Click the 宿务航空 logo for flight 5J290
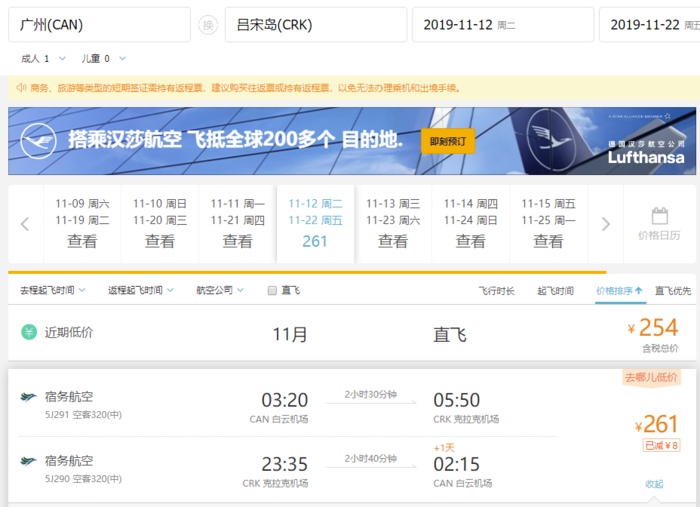The image size is (700, 507). click(x=29, y=461)
